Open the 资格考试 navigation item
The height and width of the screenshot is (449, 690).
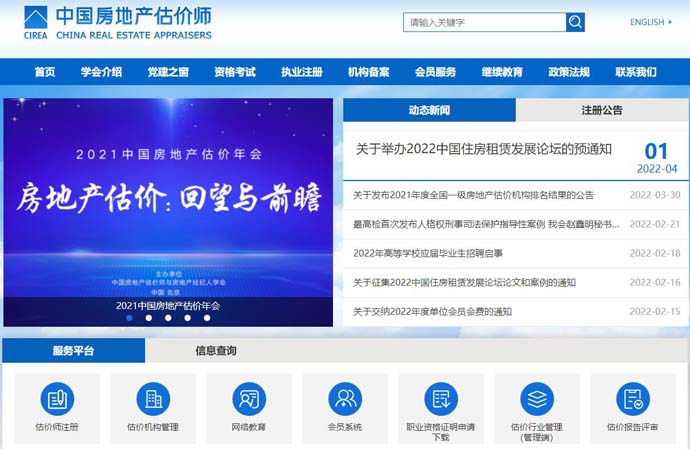coord(235,72)
